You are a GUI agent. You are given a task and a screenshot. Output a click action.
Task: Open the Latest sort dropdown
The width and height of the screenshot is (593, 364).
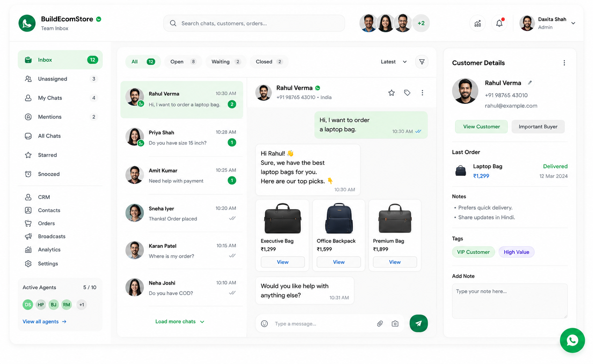[394, 62]
